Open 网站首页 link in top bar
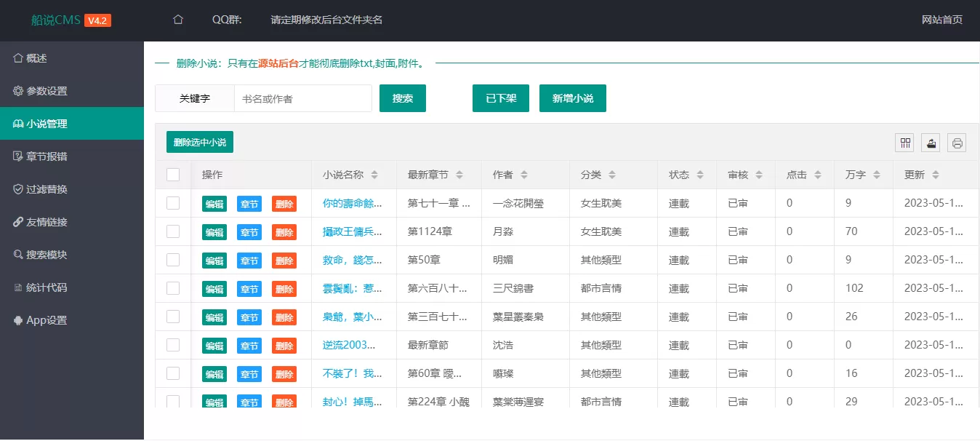Image resolution: width=980 pixels, height=441 pixels. 941,20
